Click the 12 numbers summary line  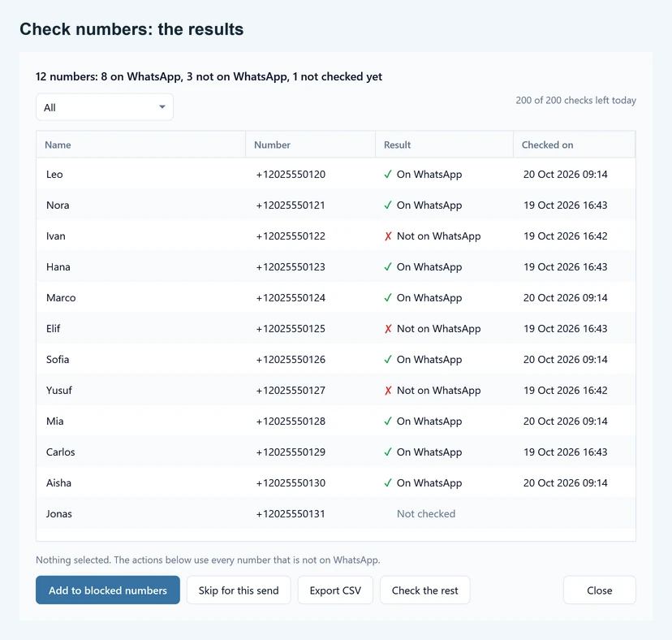click(x=209, y=77)
